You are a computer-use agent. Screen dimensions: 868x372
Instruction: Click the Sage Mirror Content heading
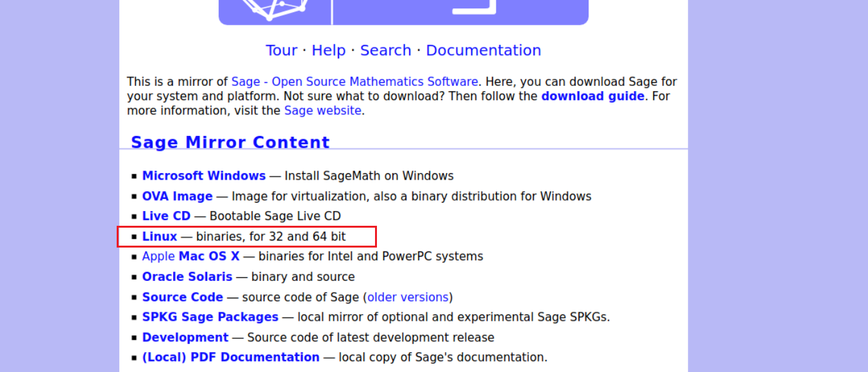tap(230, 142)
